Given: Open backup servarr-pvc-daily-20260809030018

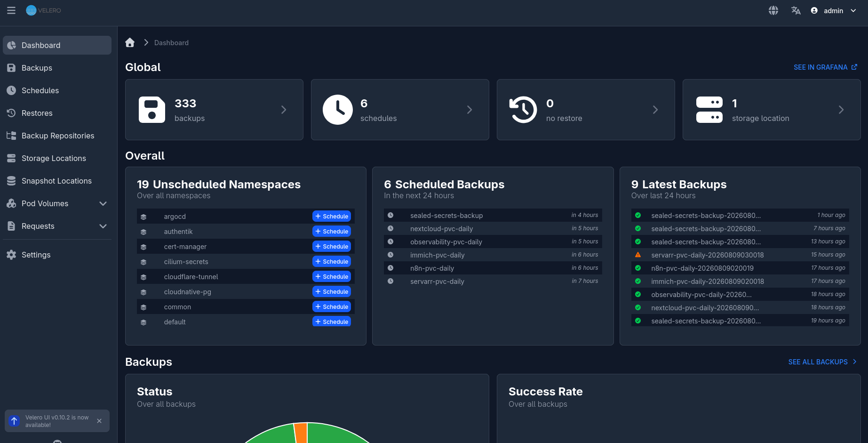Looking at the screenshot, I should (x=740, y=255).
